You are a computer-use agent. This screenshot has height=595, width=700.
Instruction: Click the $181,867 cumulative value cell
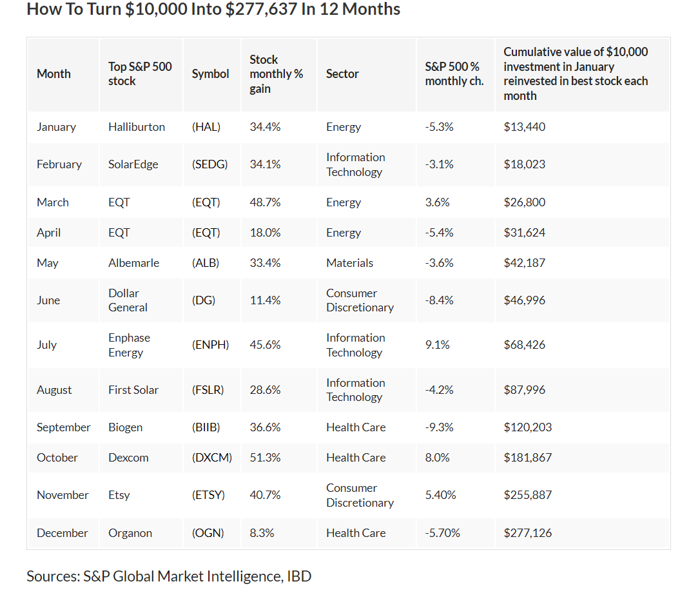[x=524, y=458]
